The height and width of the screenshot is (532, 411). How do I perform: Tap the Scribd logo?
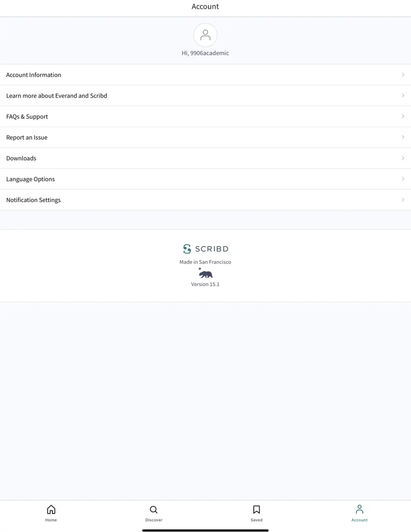[205, 249]
